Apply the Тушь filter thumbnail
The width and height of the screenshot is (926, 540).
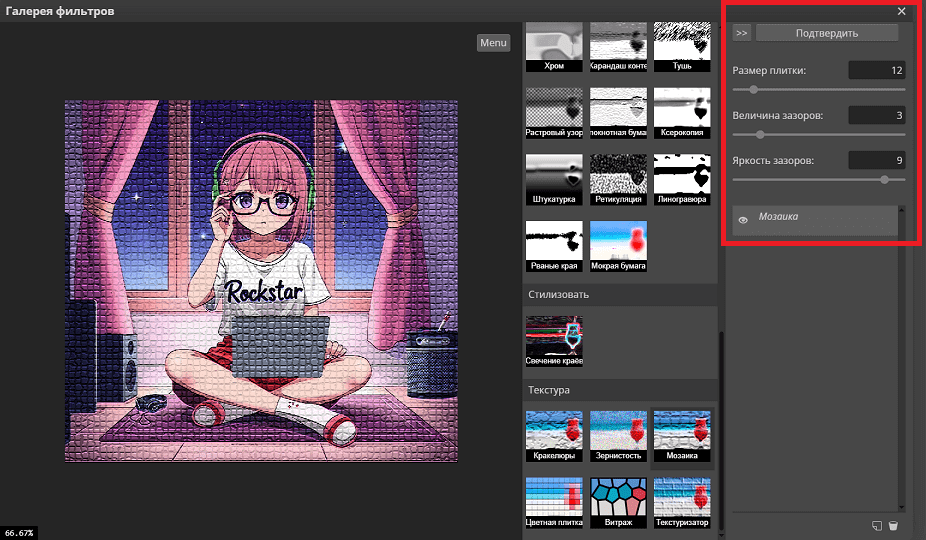point(682,47)
